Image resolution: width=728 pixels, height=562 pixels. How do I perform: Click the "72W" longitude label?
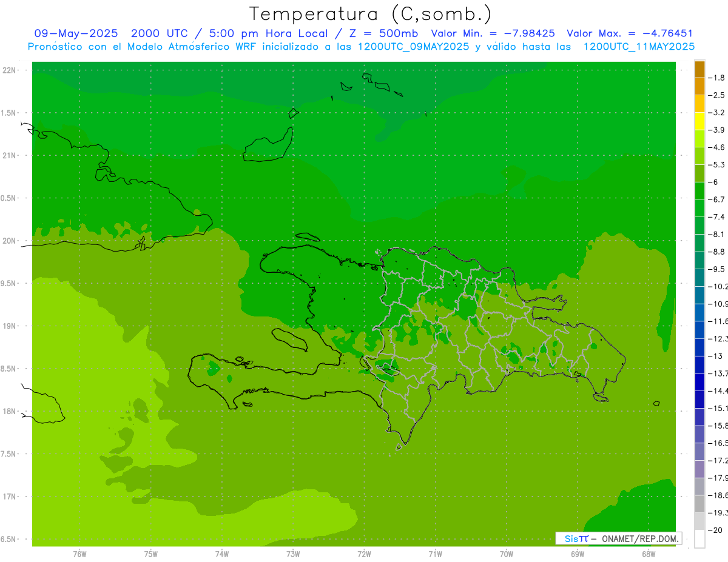[x=364, y=554]
